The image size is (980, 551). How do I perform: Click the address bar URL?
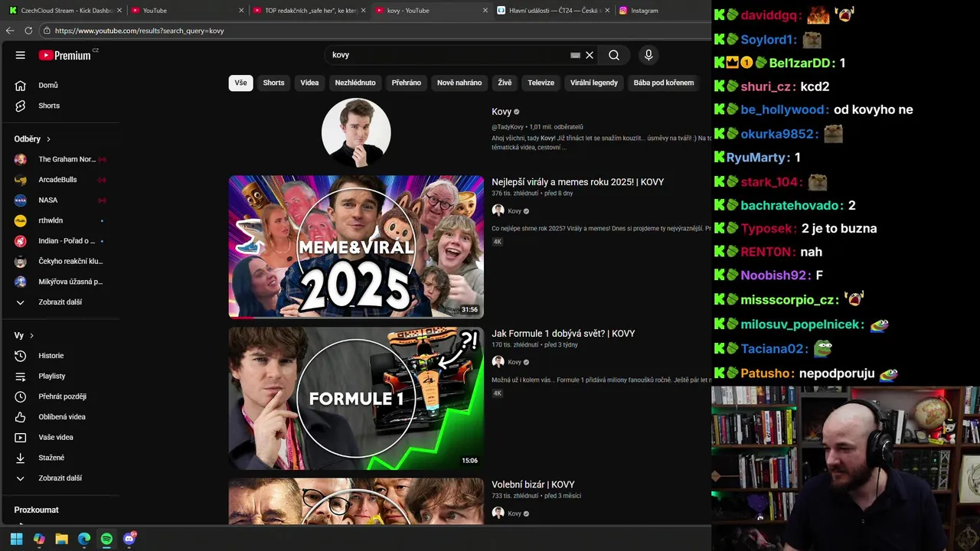pos(139,31)
